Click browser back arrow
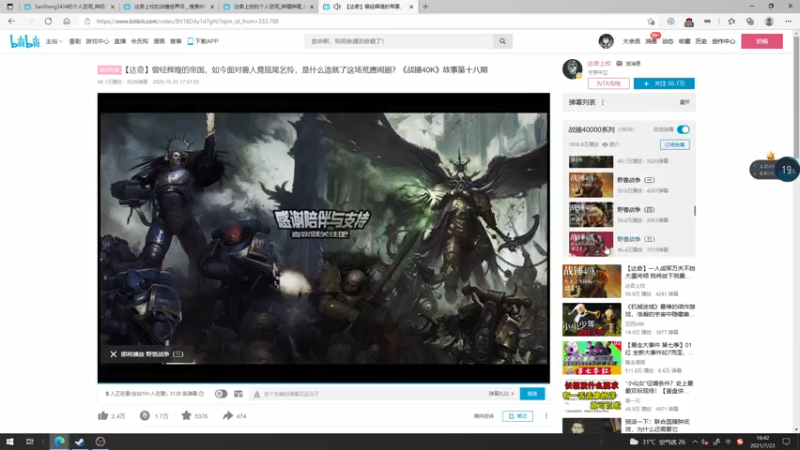This screenshot has width=800, height=450. 12,21
